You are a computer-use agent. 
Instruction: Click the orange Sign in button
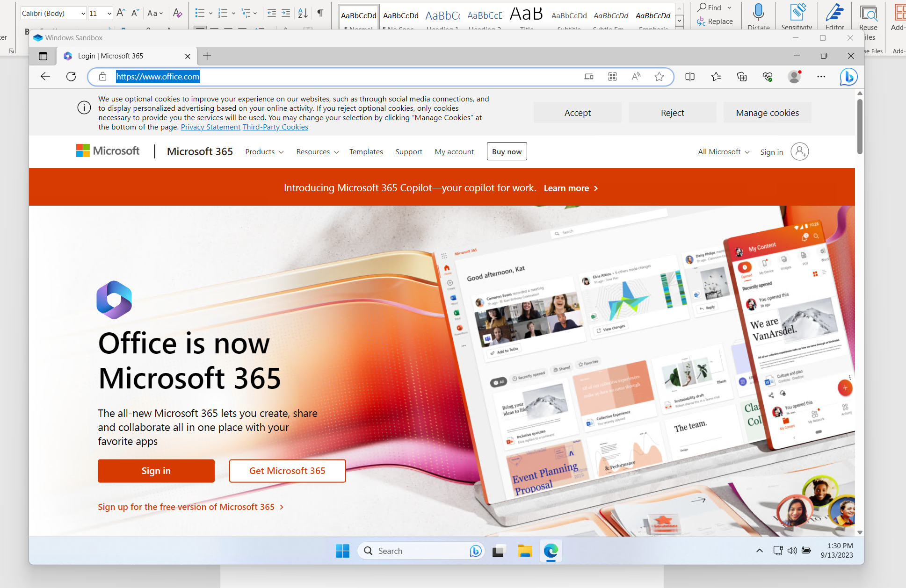coord(156,471)
